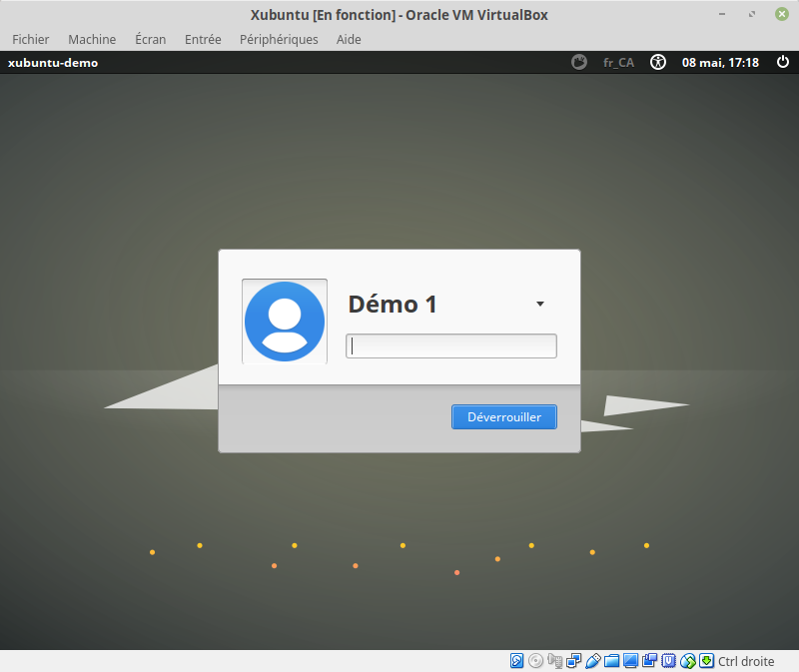Click the Démo 1 user avatar

[285, 321]
